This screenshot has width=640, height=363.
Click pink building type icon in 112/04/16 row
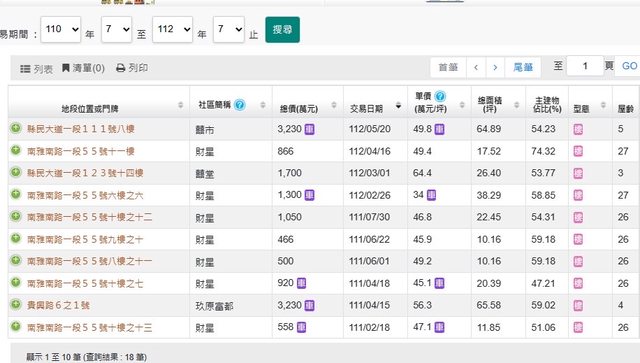click(578, 151)
